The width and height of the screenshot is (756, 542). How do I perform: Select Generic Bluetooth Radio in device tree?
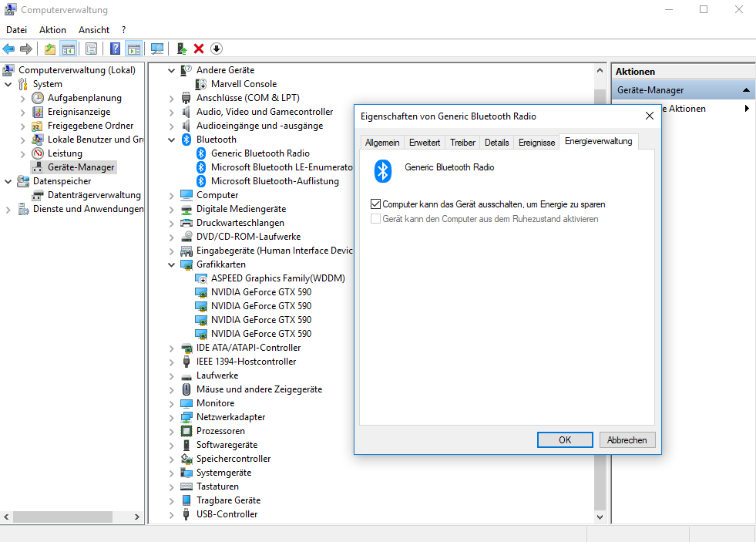(260, 153)
